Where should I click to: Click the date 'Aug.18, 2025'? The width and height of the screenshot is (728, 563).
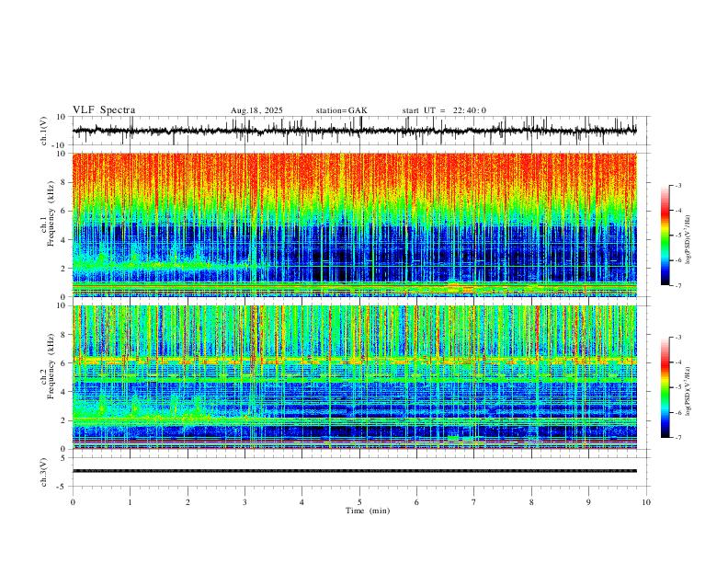(x=256, y=110)
